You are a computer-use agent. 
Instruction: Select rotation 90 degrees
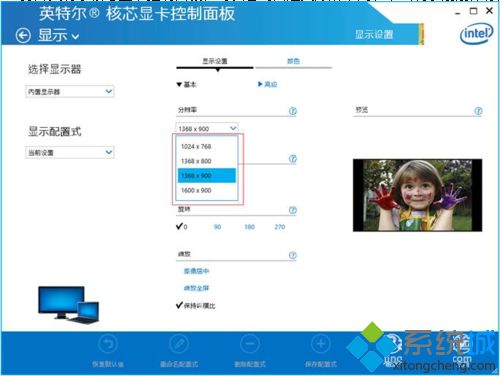[x=217, y=227]
